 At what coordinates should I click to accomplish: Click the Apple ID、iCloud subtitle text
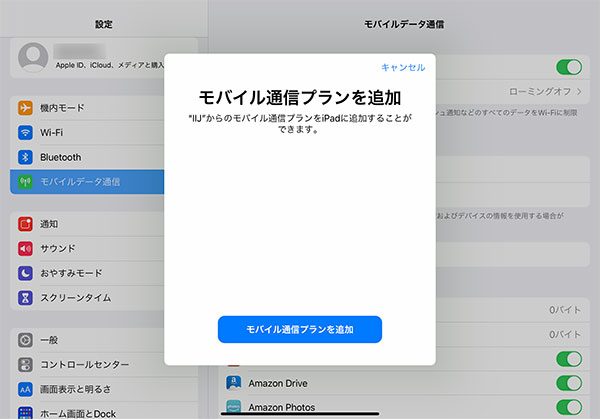(x=110, y=65)
